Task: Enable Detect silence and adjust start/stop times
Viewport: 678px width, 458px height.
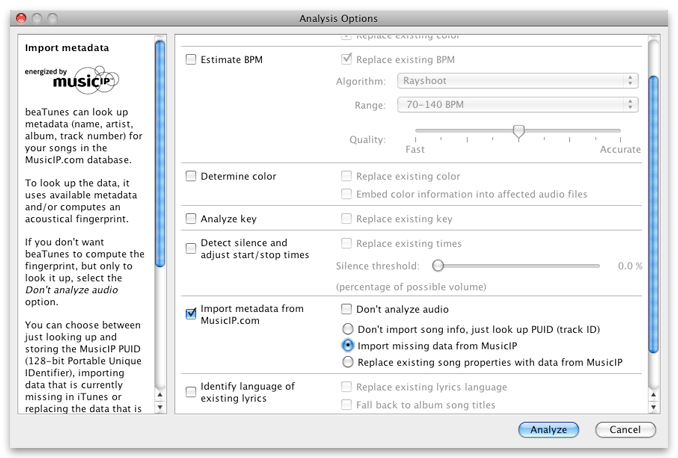Action: tap(191, 249)
